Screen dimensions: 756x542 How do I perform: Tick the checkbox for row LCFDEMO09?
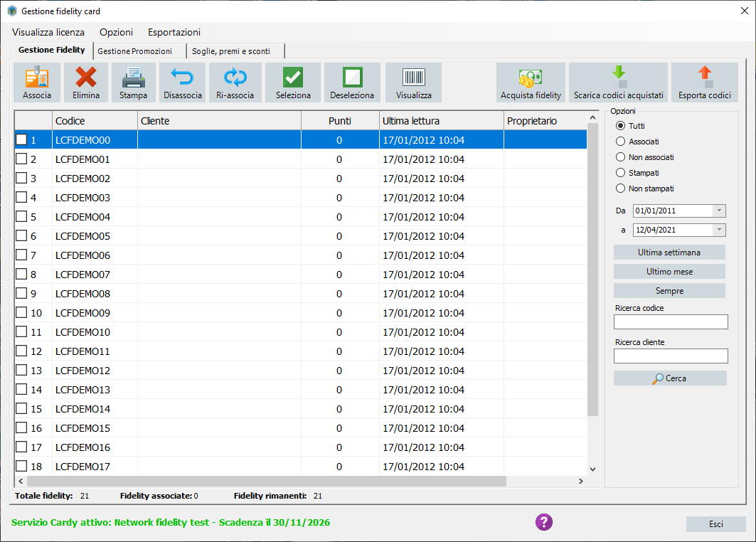[21, 312]
